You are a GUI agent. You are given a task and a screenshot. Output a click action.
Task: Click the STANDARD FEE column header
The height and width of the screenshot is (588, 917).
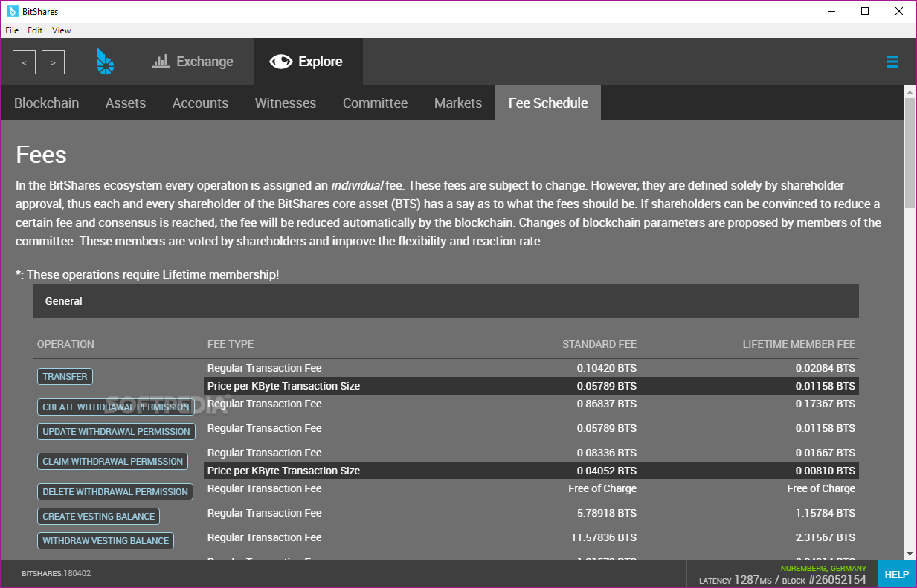pos(599,344)
